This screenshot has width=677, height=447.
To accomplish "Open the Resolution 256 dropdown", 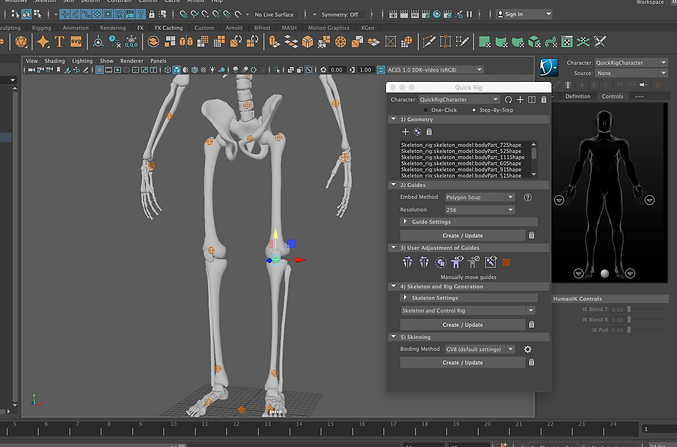I will (480, 210).
